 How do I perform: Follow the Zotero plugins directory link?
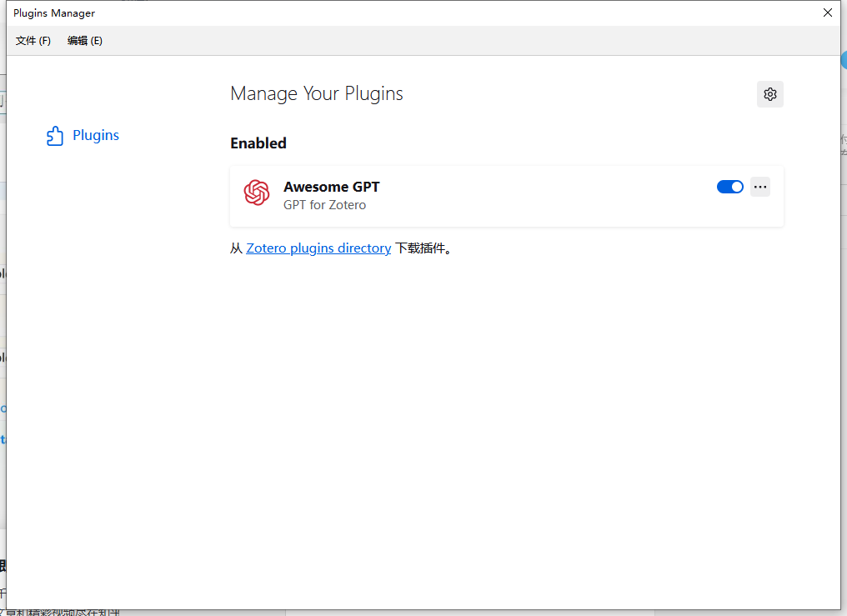click(318, 248)
